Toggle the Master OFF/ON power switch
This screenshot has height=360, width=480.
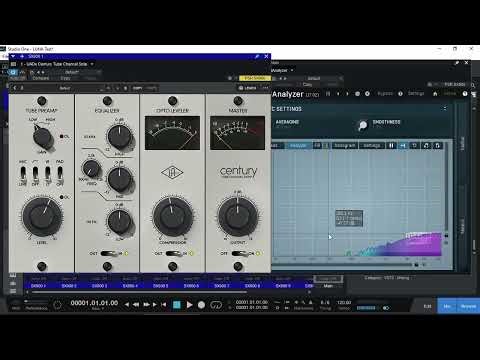coord(240,254)
